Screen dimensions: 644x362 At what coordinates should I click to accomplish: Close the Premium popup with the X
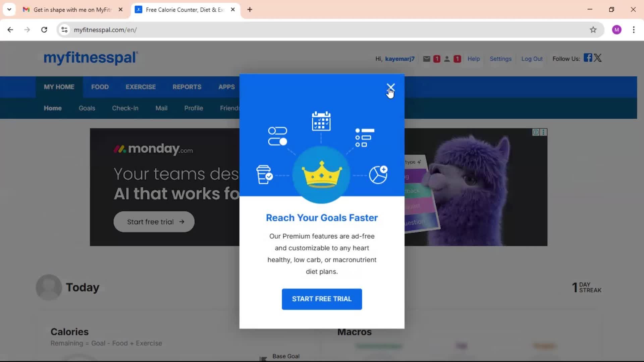[390, 87]
